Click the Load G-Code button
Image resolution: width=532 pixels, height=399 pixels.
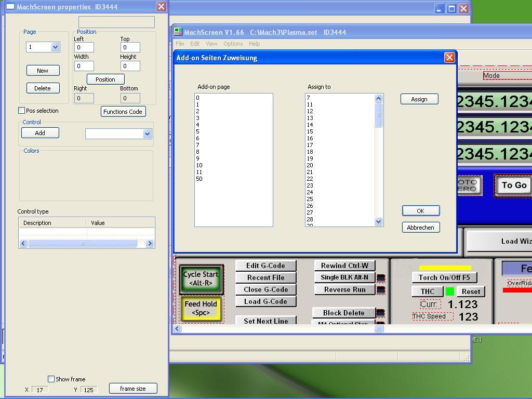tap(265, 301)
